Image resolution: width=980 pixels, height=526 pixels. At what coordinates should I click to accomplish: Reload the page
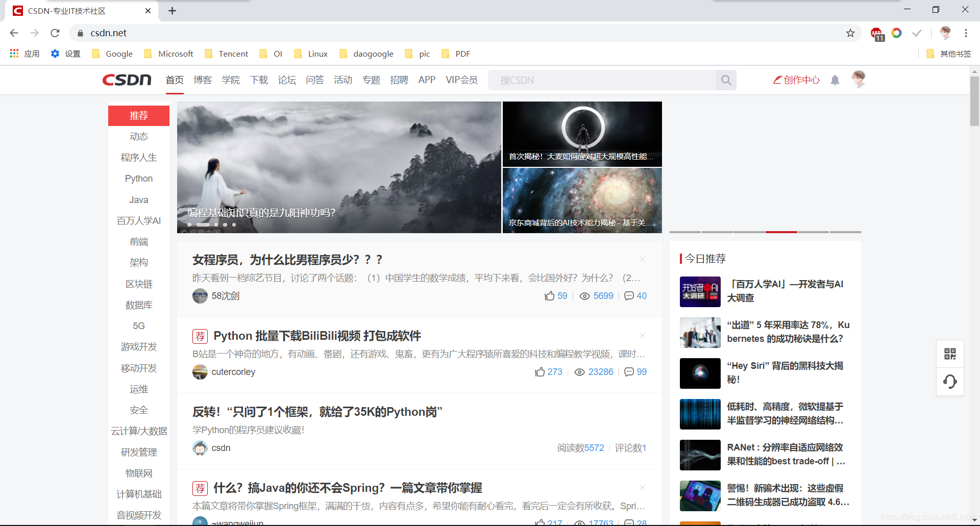click(x=55, y=33)
